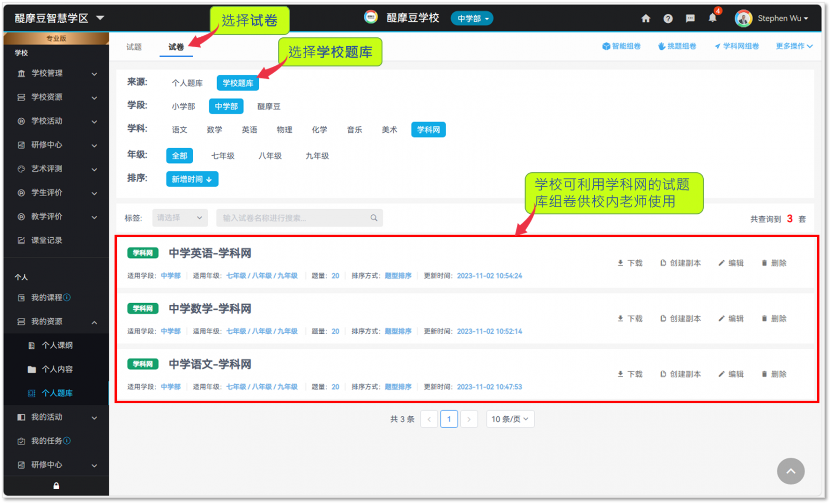Click the notification bell icon
This screenshot has height=504, width=831.
713,18
